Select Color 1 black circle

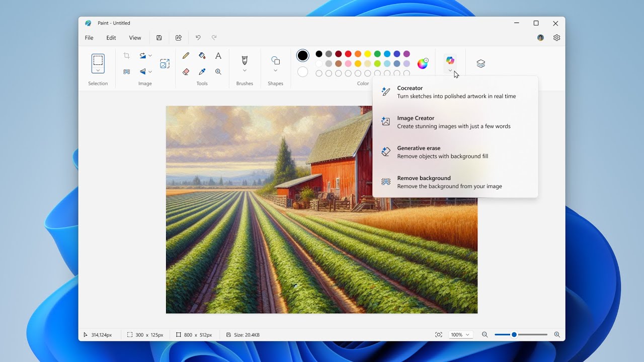pos(302,55)
